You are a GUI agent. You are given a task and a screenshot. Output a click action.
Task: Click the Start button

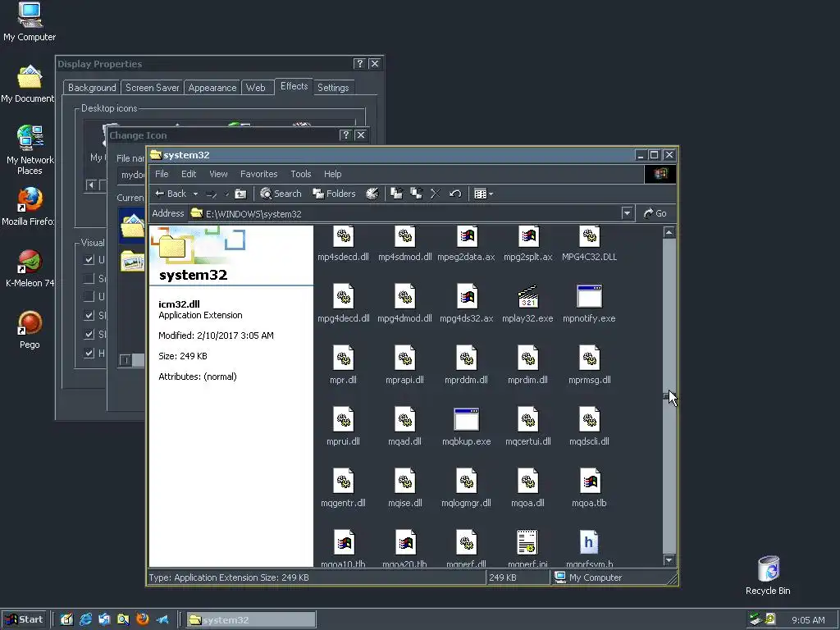click(x=24, y=619)
